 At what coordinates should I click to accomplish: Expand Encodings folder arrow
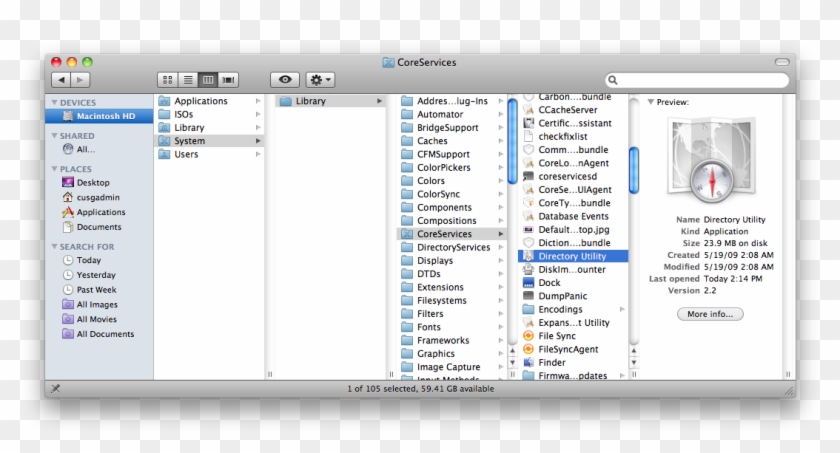pyautogui.click(x=622, y=309)
